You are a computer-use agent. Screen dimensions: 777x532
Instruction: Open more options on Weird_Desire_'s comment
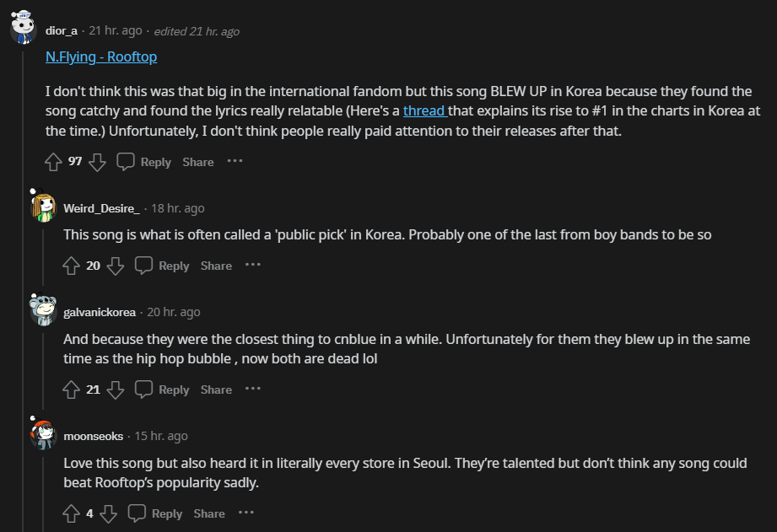(x=252, y=265)
